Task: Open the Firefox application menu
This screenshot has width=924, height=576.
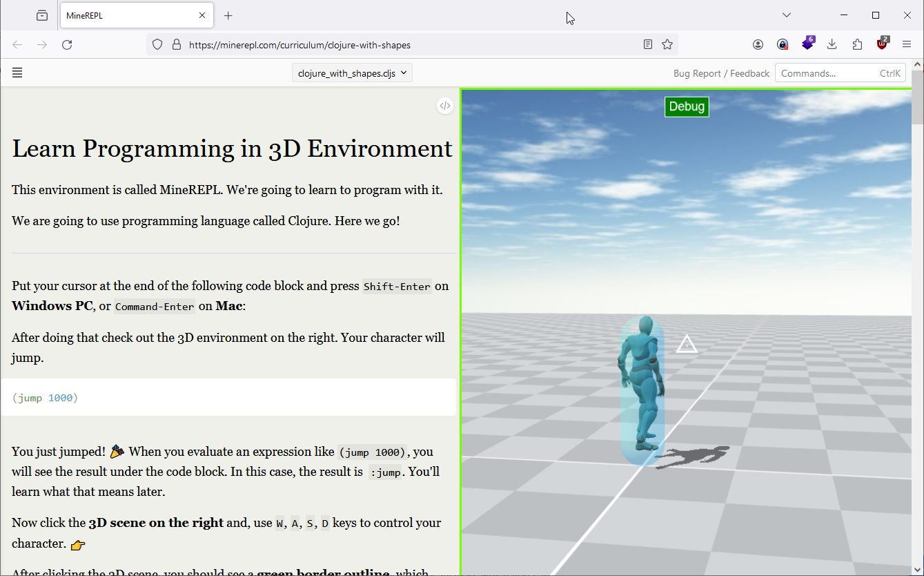Action: (x=907, y=44)
